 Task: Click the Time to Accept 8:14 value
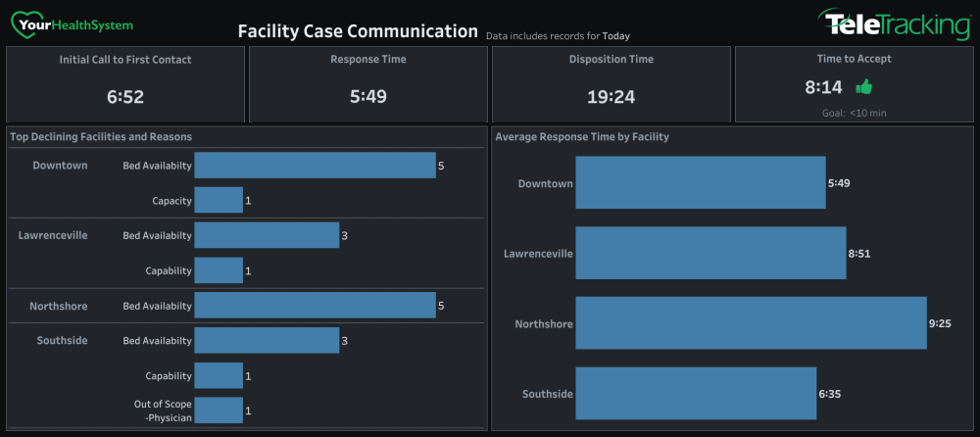(x=823, y=87)
